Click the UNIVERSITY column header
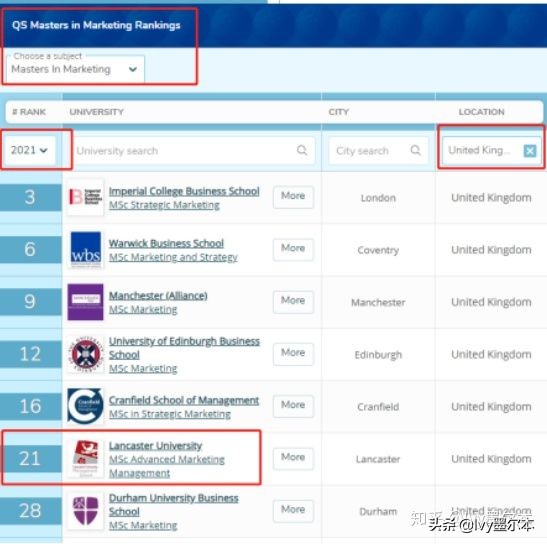Screen dimensions: 547x544 [x=97, y=112]
